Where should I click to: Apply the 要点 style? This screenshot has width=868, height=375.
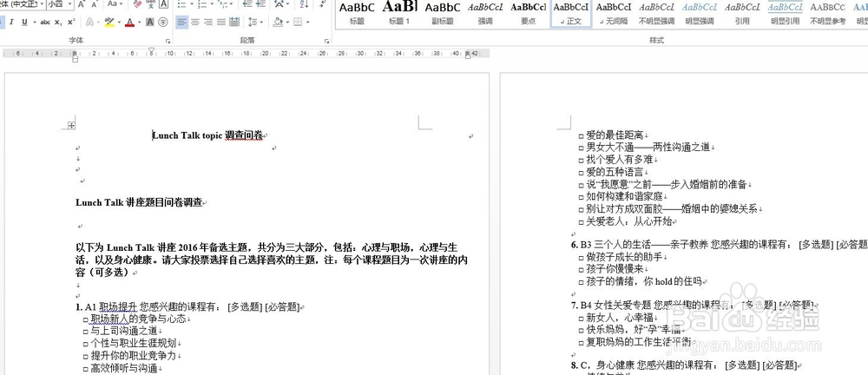pyautogui.click(x=528, y=14)
